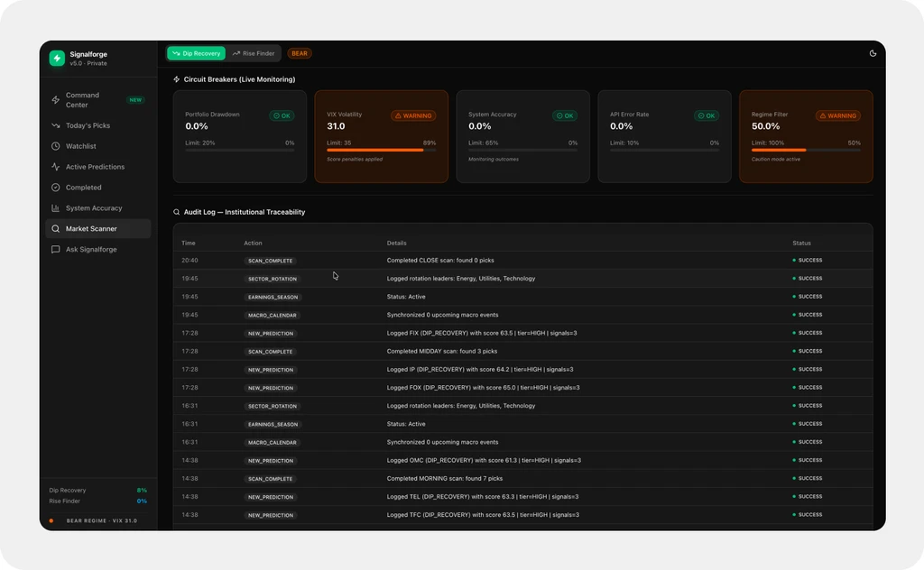Click the Circuit Breakers bolt icon
The width and height of the screenshot is (924, 570).
point(176,78)
